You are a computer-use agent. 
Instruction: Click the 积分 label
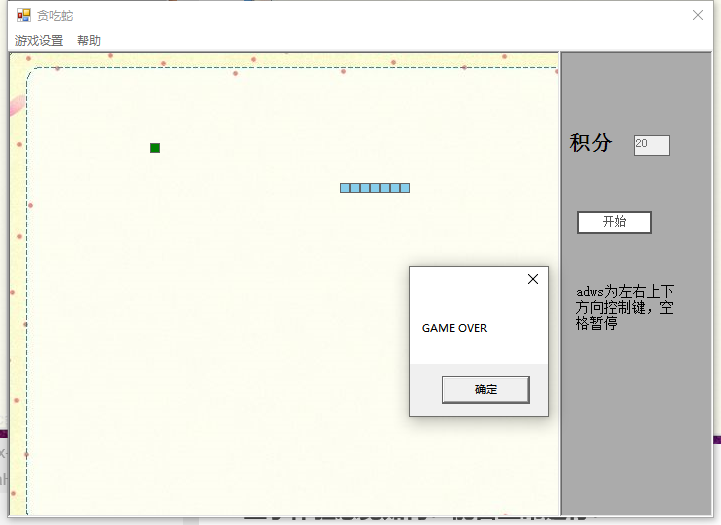point(591,143)
